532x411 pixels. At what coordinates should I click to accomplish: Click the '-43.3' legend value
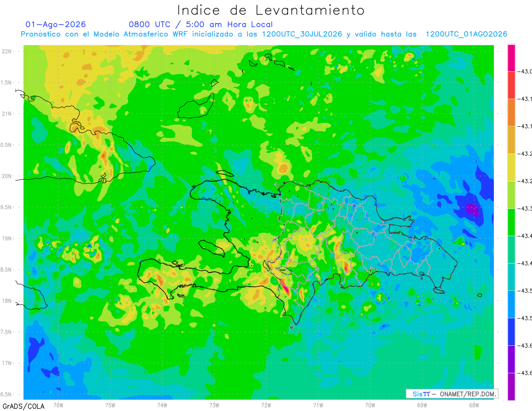[524, 208]
